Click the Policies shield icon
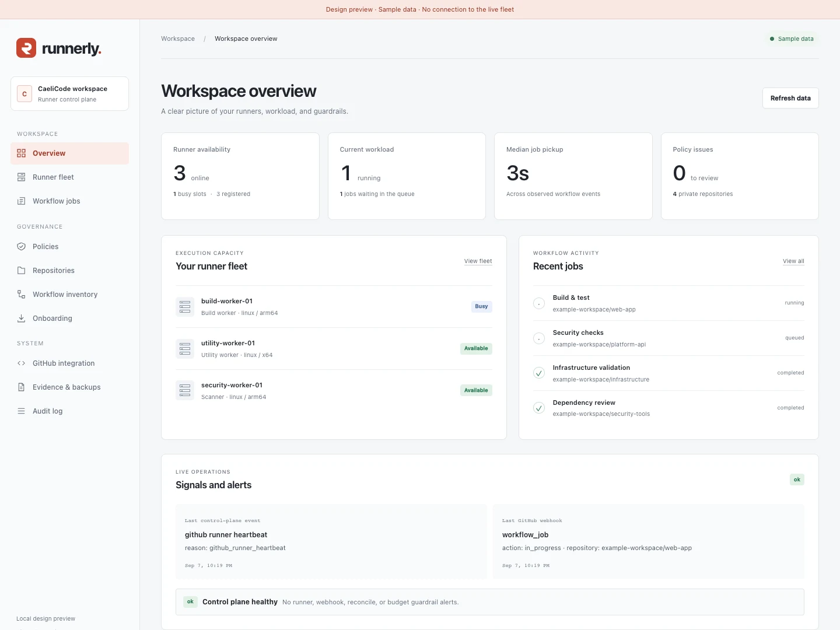 (x=22, y=247)
